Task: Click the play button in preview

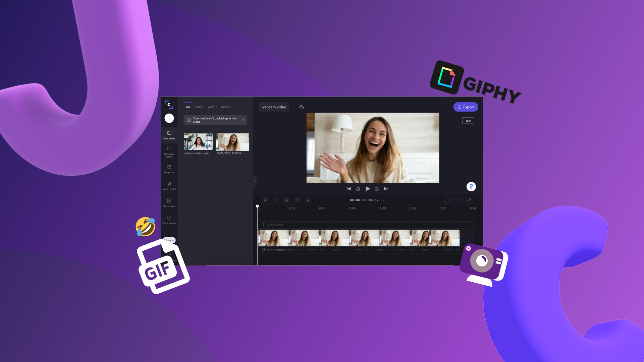Action: click(368, 189)
